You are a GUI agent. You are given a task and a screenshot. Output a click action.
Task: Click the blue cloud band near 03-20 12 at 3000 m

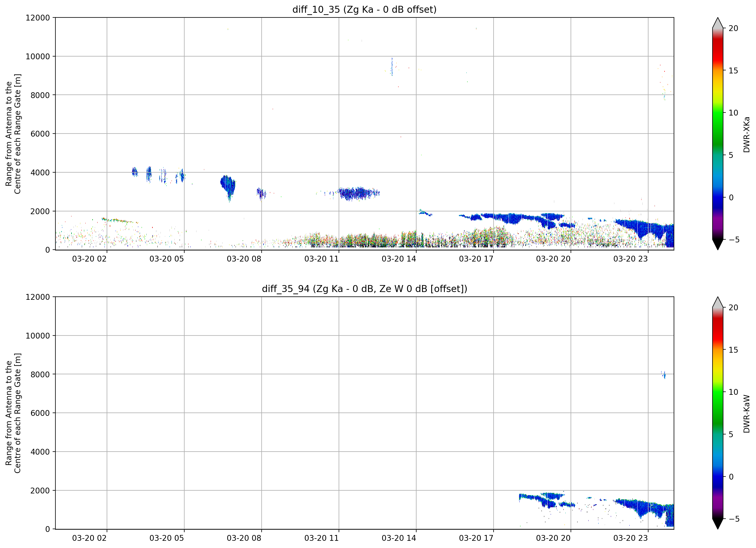[x=358, y=193]
